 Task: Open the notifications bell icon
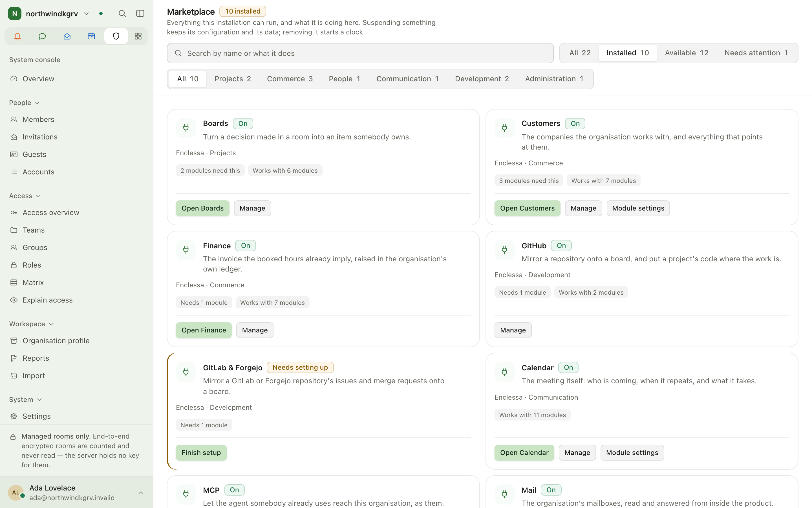pyautogui.click(x=17, y=36)
